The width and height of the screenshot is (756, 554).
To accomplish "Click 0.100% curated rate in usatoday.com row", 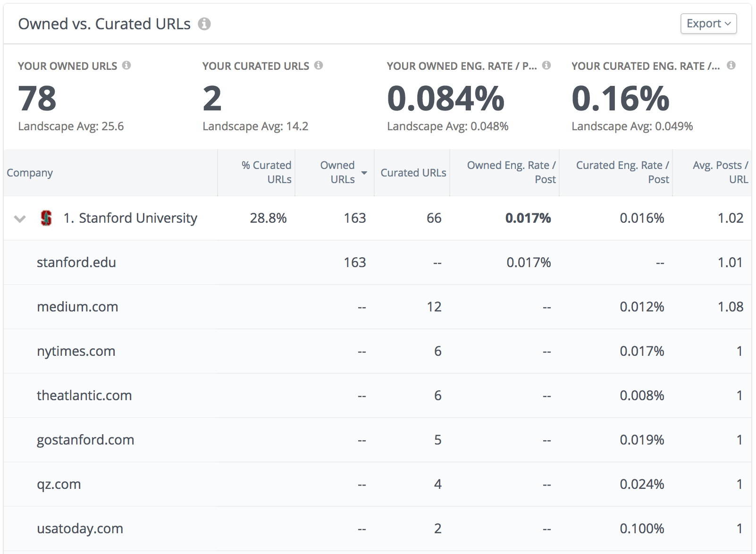I will [642, 529].
